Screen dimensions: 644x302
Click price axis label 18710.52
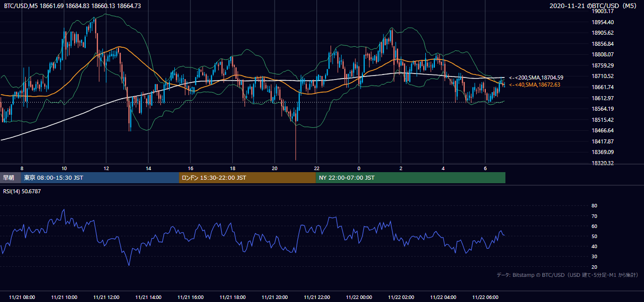click(x=603, y=76)
